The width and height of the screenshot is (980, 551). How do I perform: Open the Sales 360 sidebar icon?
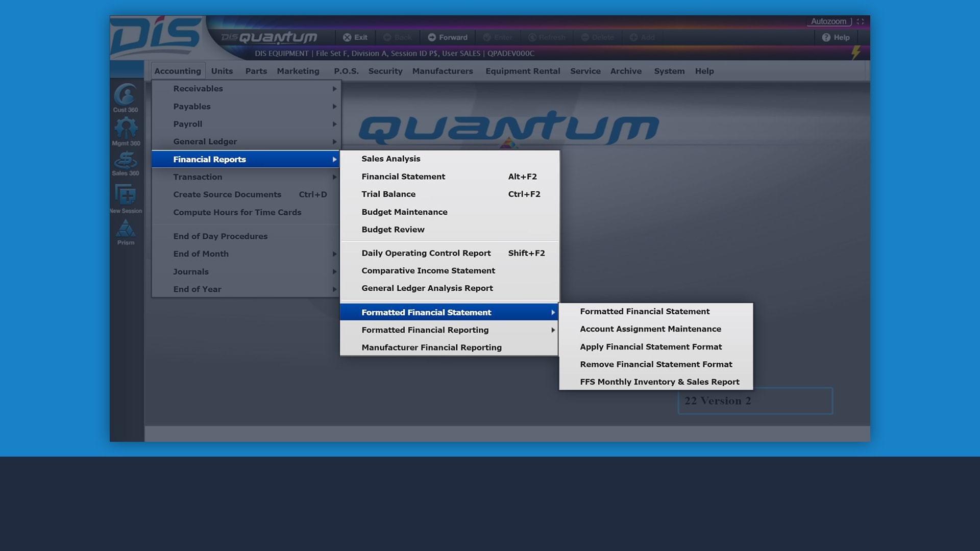click(126, 164)
